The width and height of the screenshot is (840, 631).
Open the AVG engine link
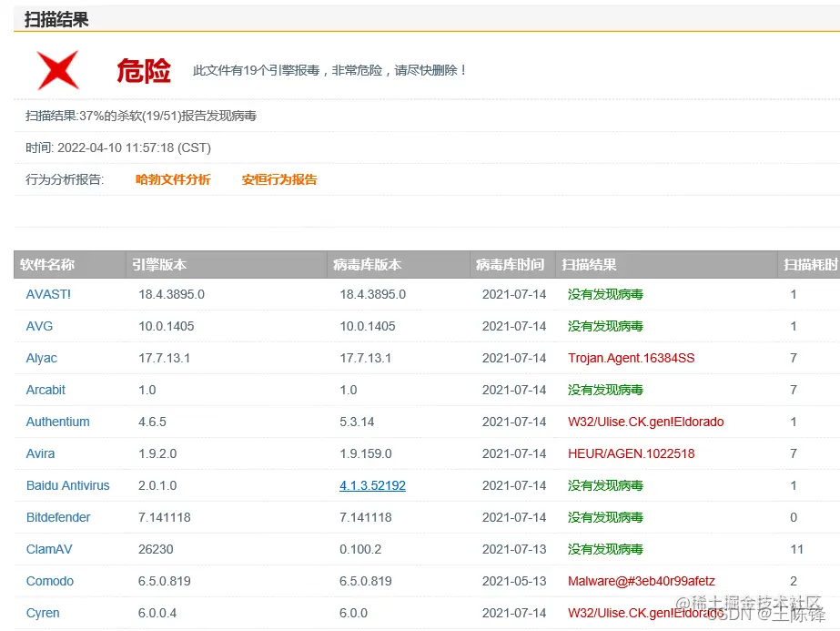coord(40,326)
